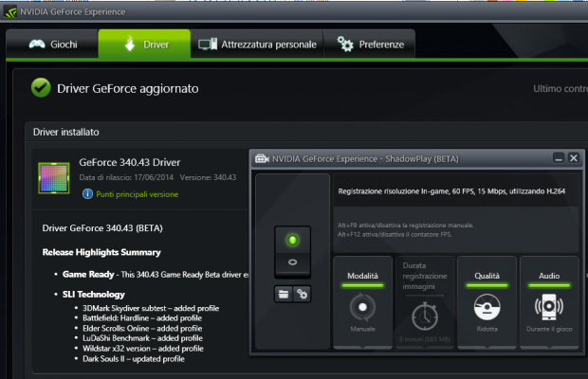This screenshot has width=588, height=379.
Task: Open the Audio selector
Action: (x=549, y=302)
